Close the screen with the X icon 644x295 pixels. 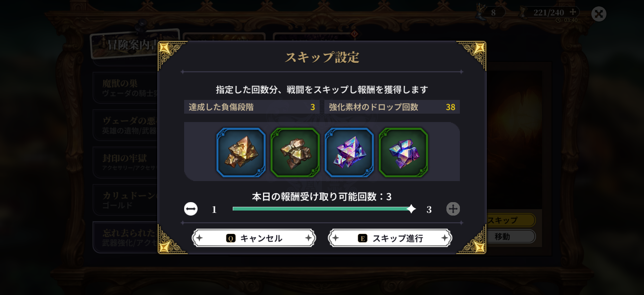599,14
